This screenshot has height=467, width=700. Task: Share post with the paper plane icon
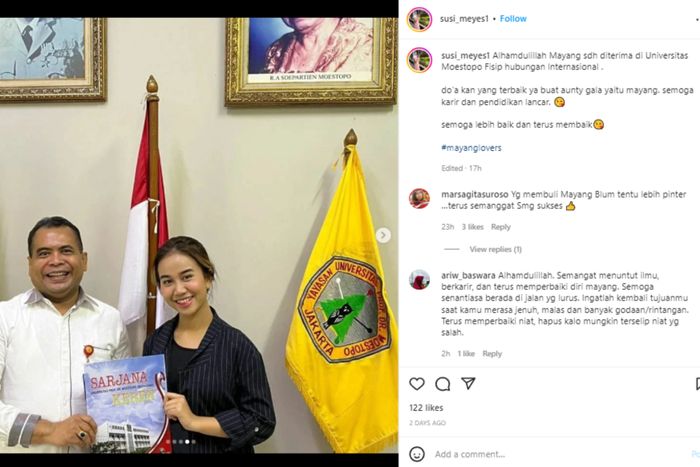(x=468, y=384)
